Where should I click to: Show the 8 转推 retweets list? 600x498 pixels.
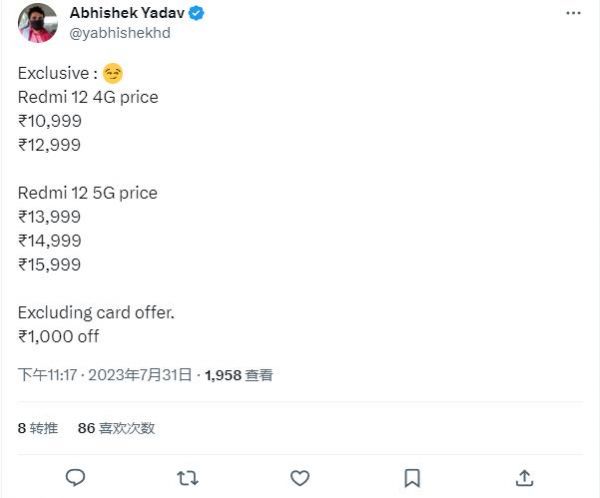[x=37, y=428]
